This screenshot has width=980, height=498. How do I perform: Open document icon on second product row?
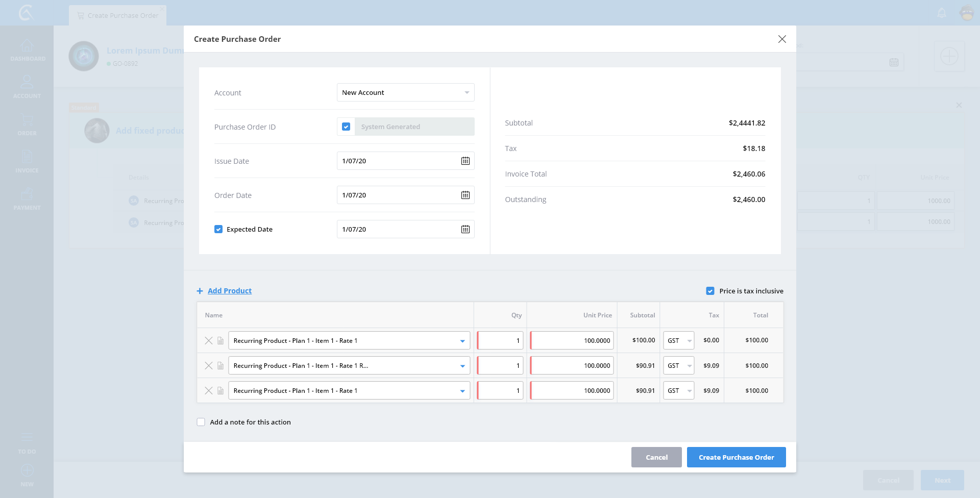pos(220,365)
